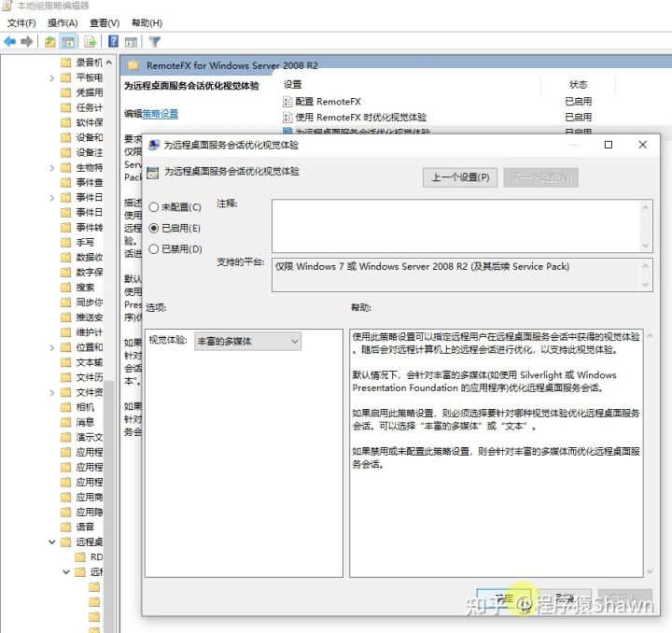Screen dimensions: 672x633
Task: Click the 录音机 folder icon in tree
Action: (x=65, y=63)
